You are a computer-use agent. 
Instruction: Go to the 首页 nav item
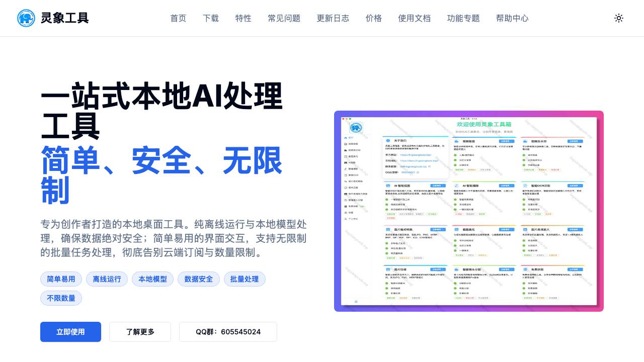178,18
